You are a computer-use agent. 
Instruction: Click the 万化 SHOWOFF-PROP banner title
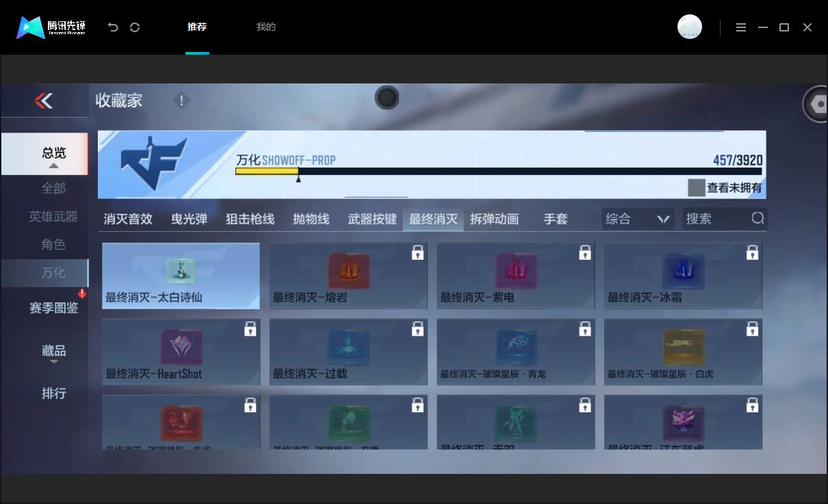point(286,160)
